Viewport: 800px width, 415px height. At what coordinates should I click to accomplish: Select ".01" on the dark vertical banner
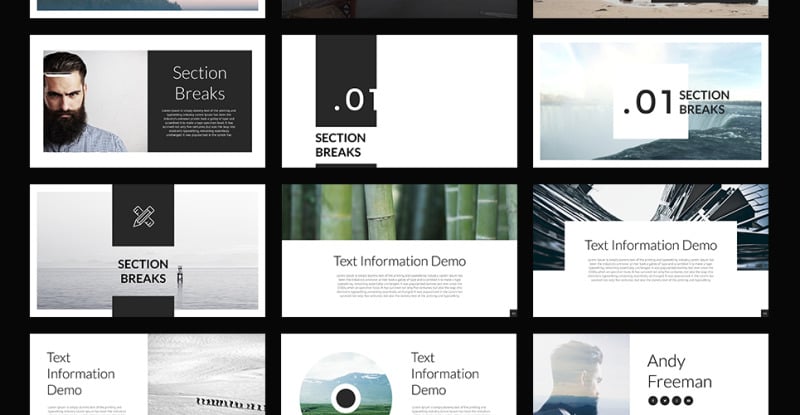356,100
